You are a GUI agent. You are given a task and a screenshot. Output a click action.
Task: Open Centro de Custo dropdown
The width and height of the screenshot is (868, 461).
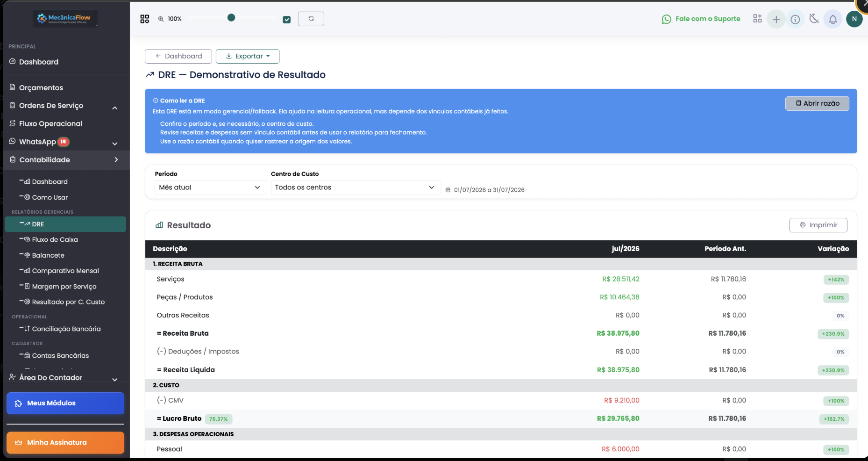point(356,187)
